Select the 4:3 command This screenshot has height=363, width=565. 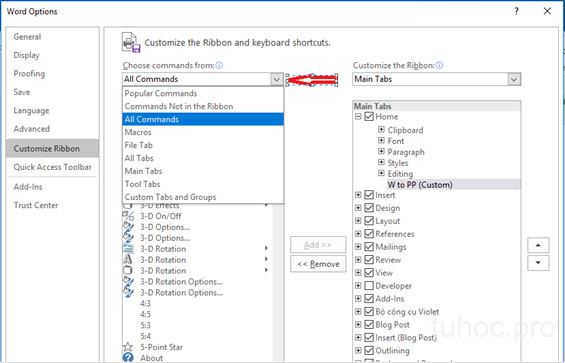click(x=146, y=304)
